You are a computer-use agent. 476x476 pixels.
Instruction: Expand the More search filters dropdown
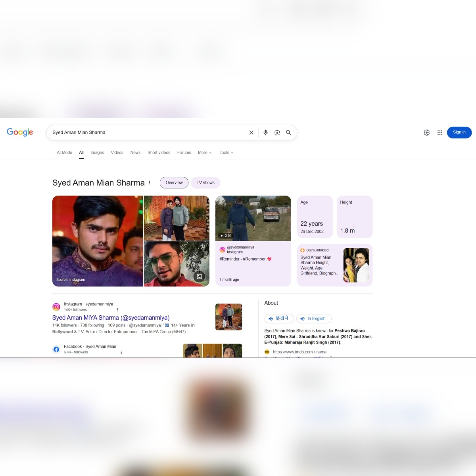pyautogui.click(x=205, y=153)
